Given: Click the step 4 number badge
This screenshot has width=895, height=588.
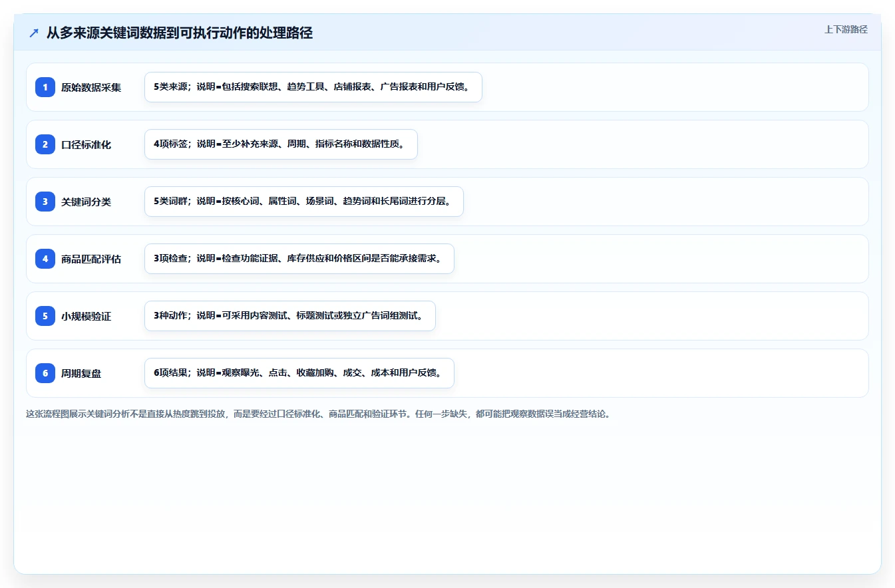Looking at the screenshot, I should pyautogui.click(x=45, y=259).
